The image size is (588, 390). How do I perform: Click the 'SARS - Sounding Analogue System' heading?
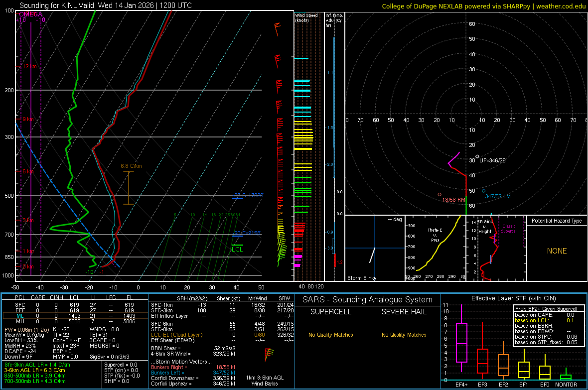(x=368, y=300)
